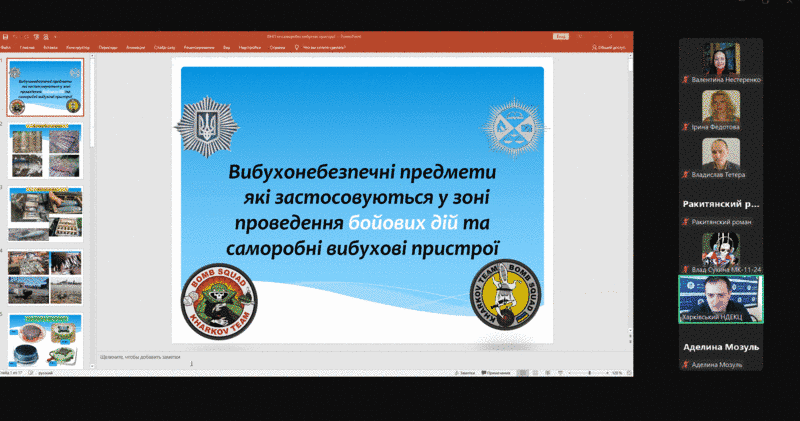800x421 pixels.
Task: Switch to the Вид ribbon tab
Action: (x=227, y=47)
